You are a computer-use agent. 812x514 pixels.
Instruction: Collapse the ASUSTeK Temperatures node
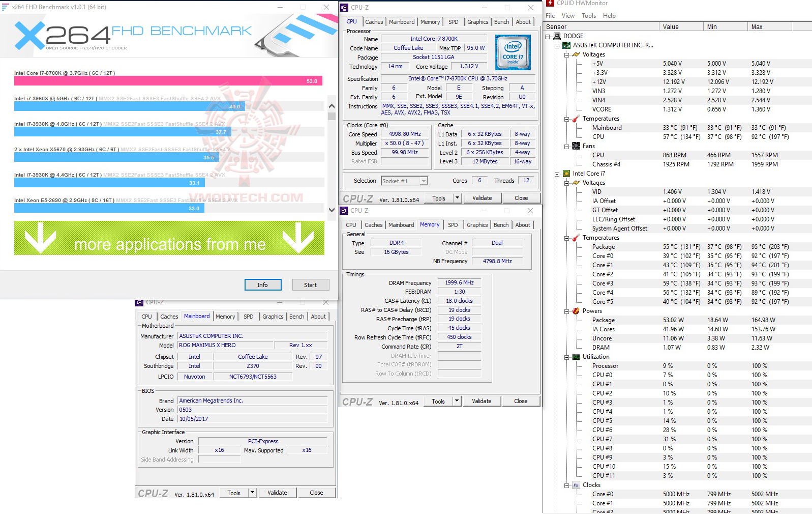tap(566, 119)
